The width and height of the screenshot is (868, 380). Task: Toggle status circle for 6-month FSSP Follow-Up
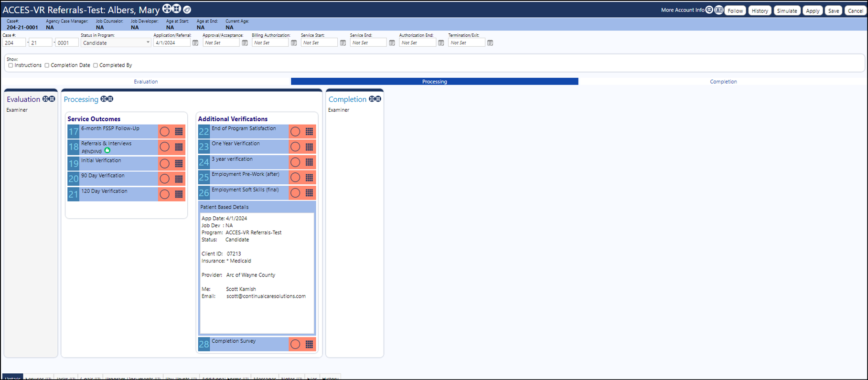click(164, 131)
